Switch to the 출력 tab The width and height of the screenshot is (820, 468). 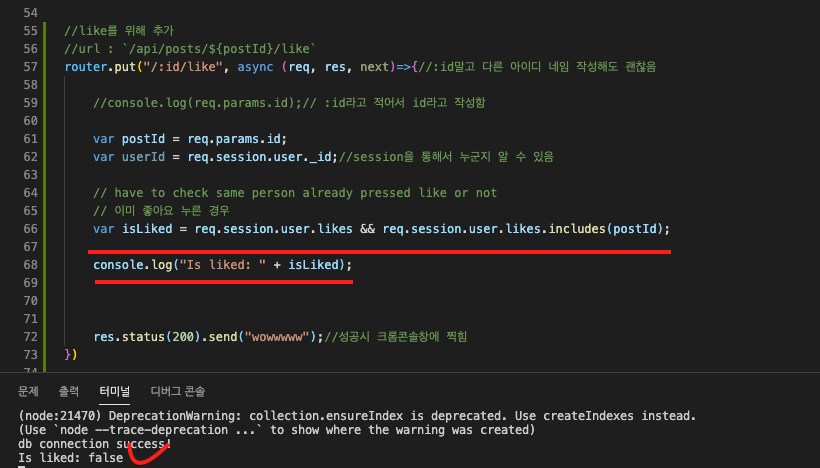click(69, 391)
